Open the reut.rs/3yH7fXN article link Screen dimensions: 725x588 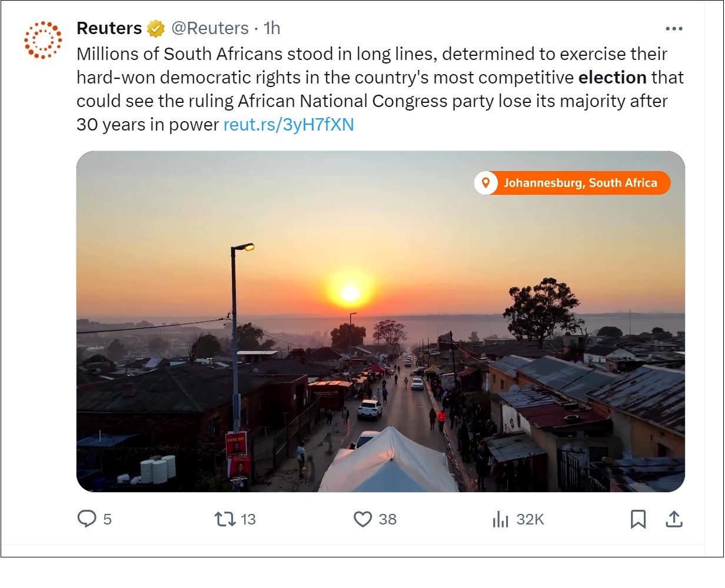pos(288,125)
